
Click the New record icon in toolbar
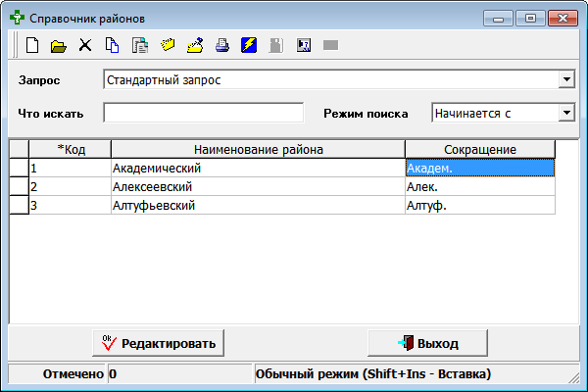[x=32, y=45]
